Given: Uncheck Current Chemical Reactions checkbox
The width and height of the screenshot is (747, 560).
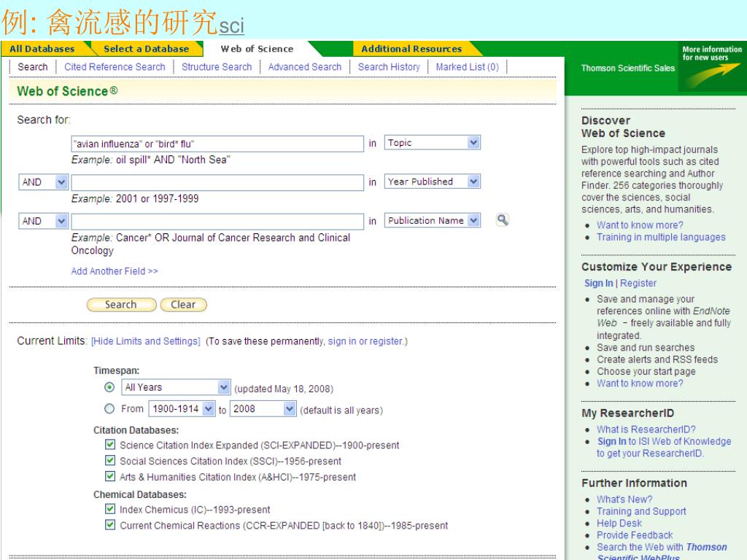Looking at the screenshot, I should (110, 525).
